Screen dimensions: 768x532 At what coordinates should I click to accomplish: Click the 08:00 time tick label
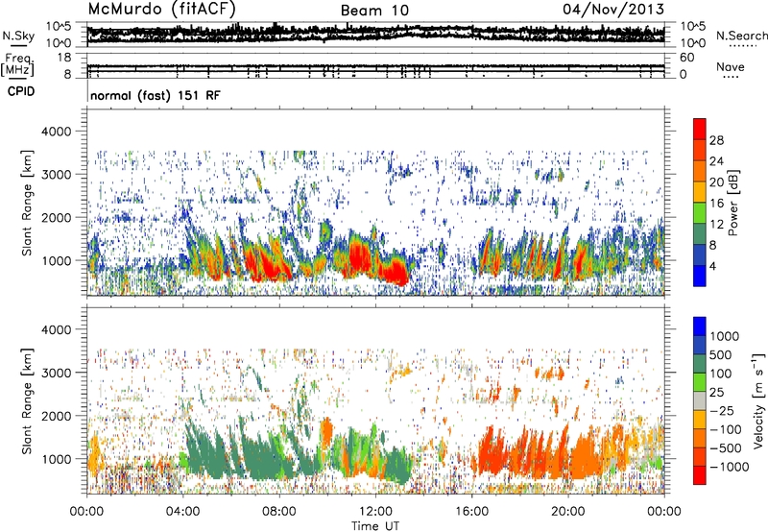279,512
